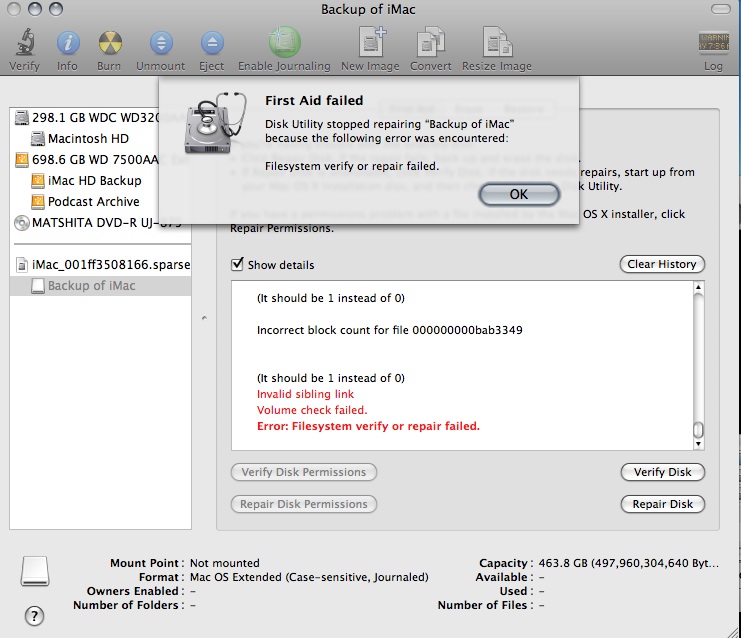Dismiss First Aid failed dialog with OK

(518, 194)
